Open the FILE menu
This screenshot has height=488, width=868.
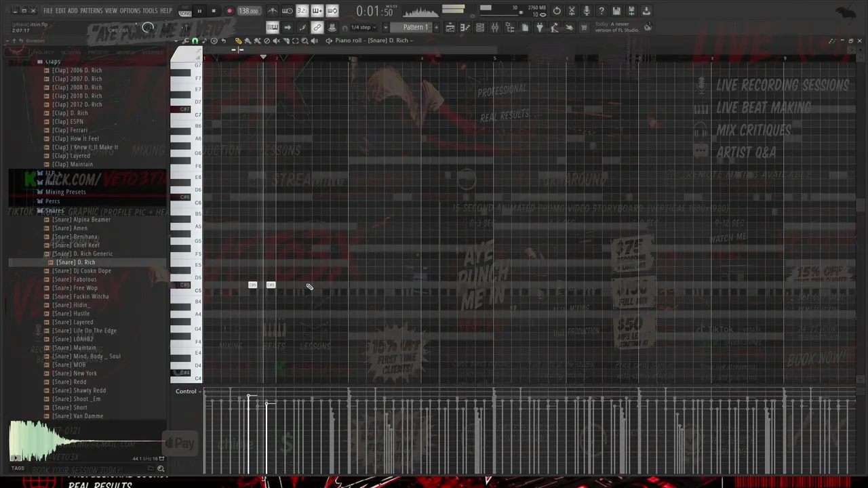coord(48,11)
